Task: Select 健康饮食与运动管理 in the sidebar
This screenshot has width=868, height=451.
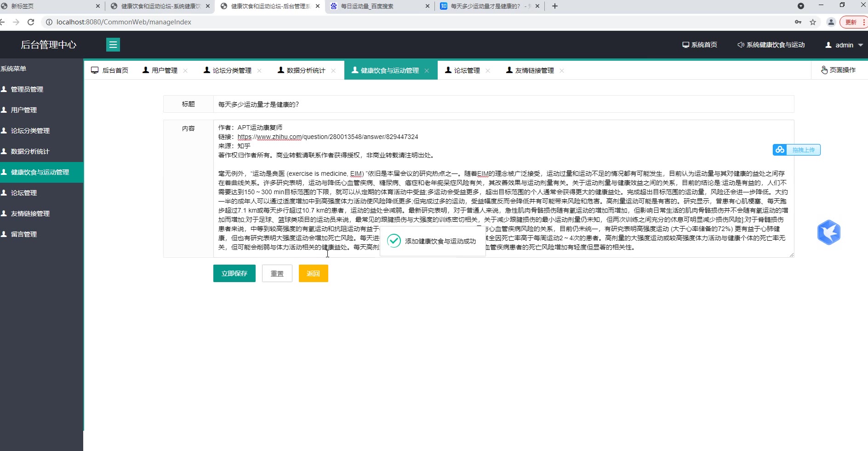Action: (x=41, y=172)
